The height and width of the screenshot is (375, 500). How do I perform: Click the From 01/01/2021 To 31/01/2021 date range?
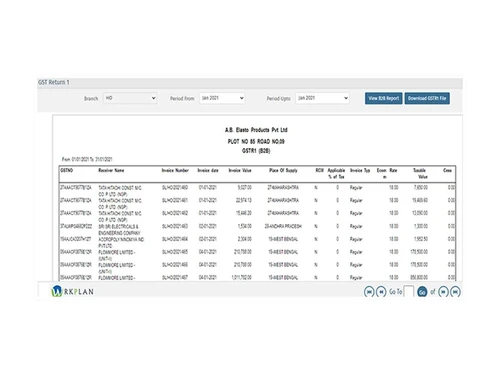point(87,159)
